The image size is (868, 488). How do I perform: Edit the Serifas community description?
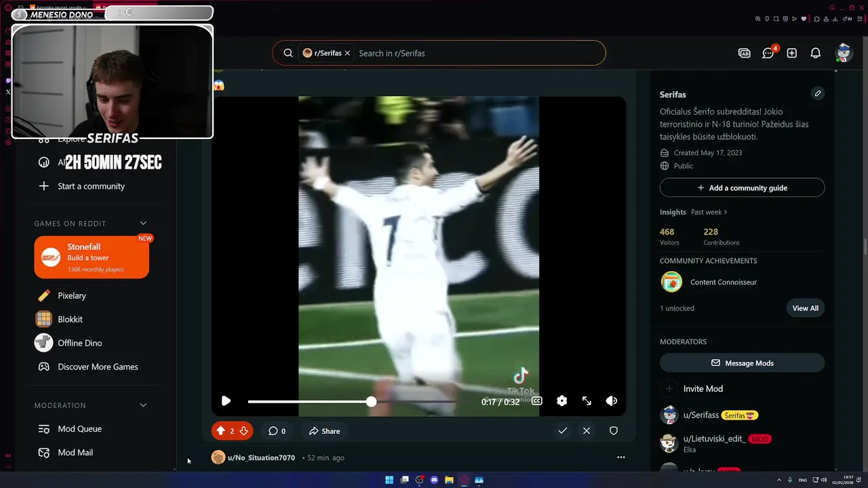click(818, 94)
